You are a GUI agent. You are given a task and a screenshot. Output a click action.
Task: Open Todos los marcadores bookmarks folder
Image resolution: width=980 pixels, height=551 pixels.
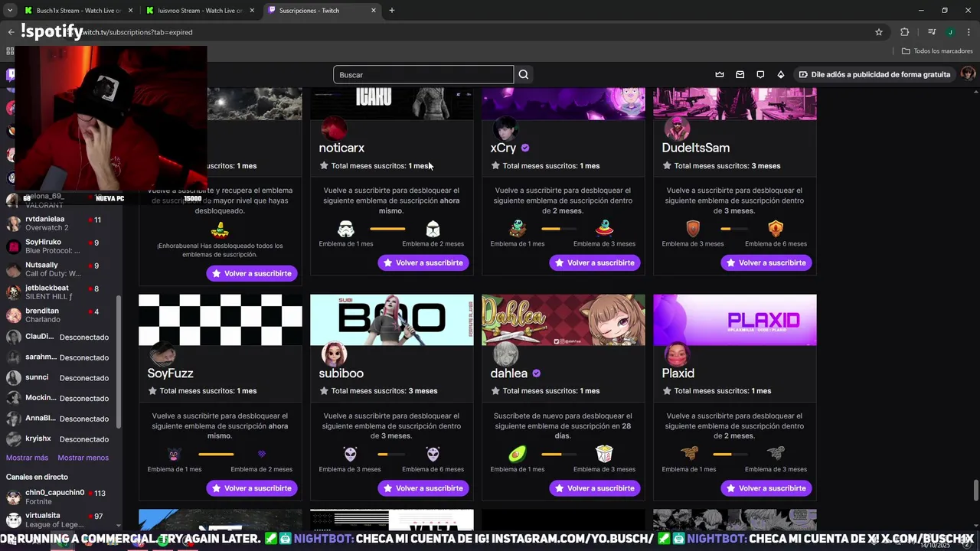pyautogui.click(x=937, y=51)
